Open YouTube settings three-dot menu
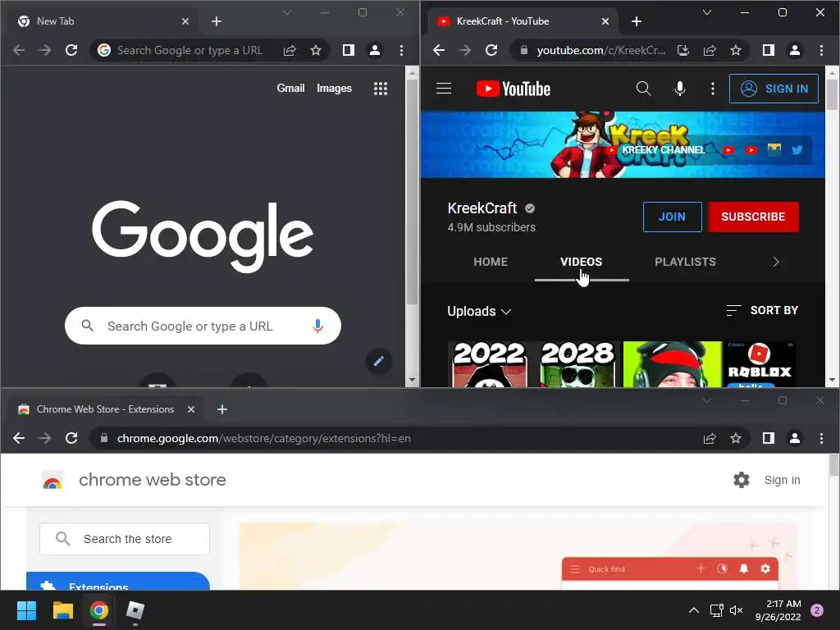 pos(713,89)
